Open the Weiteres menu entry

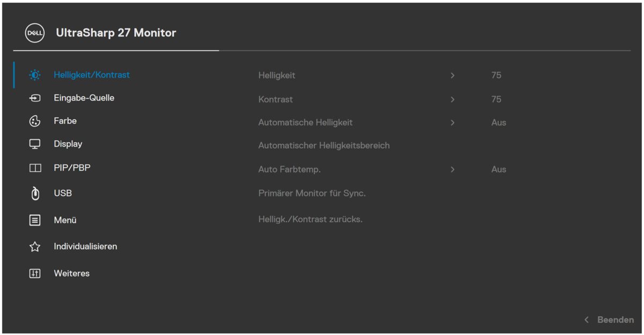[x=71, y=274]
